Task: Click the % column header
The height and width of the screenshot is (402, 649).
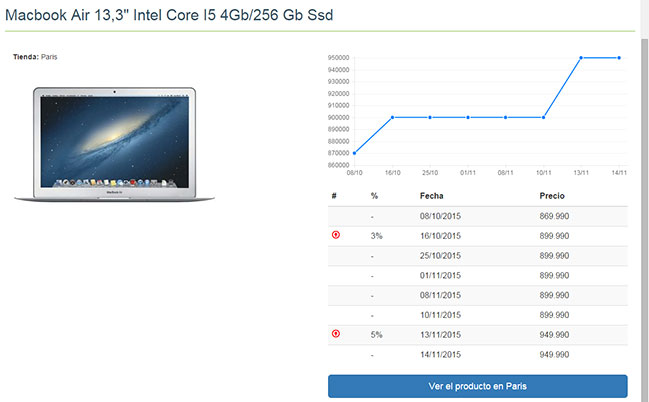Action: 374,196
